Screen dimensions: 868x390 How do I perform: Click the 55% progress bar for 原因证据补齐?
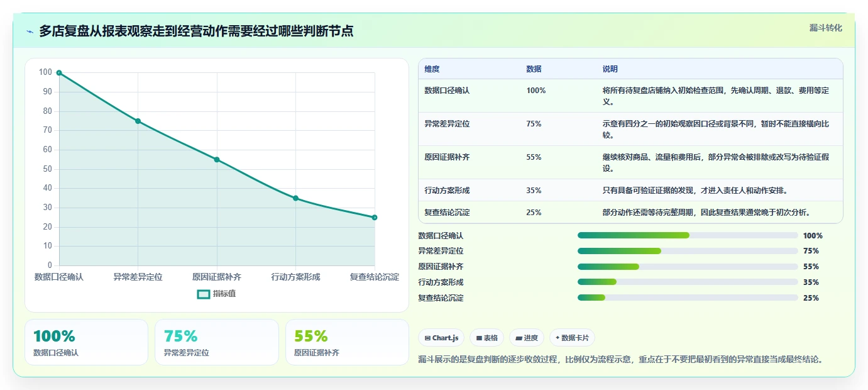coord(688,267)
